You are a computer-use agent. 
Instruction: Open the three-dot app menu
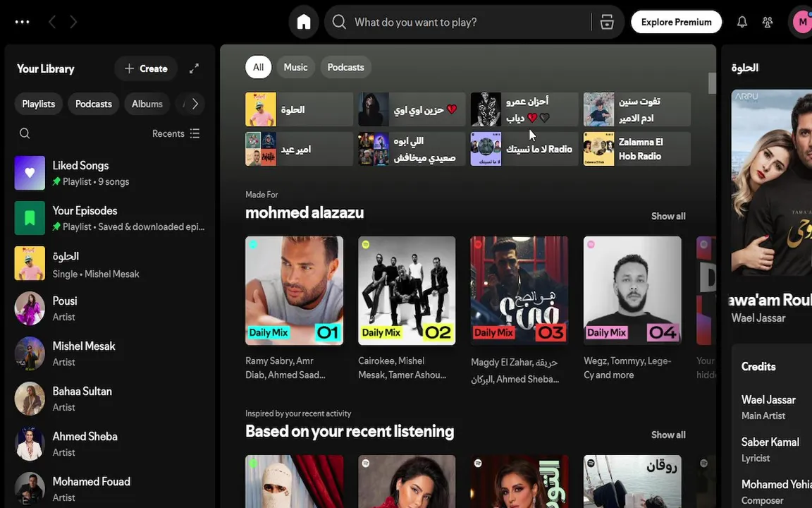(23, 22)
